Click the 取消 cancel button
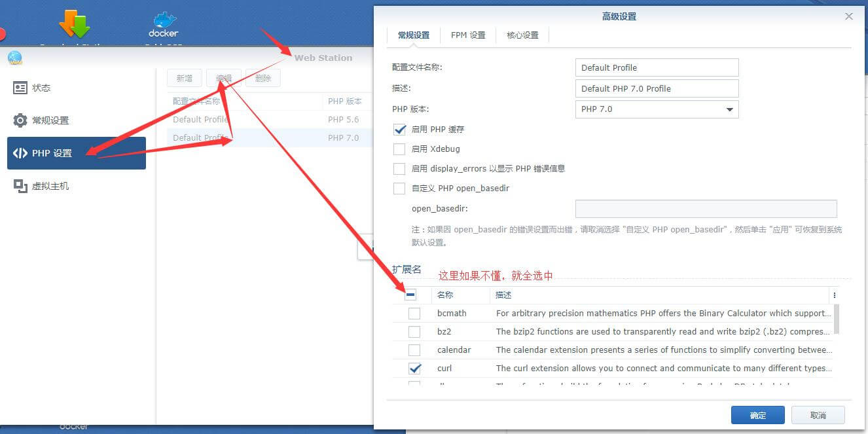This screenshot has width=868, height=434. 818,415
